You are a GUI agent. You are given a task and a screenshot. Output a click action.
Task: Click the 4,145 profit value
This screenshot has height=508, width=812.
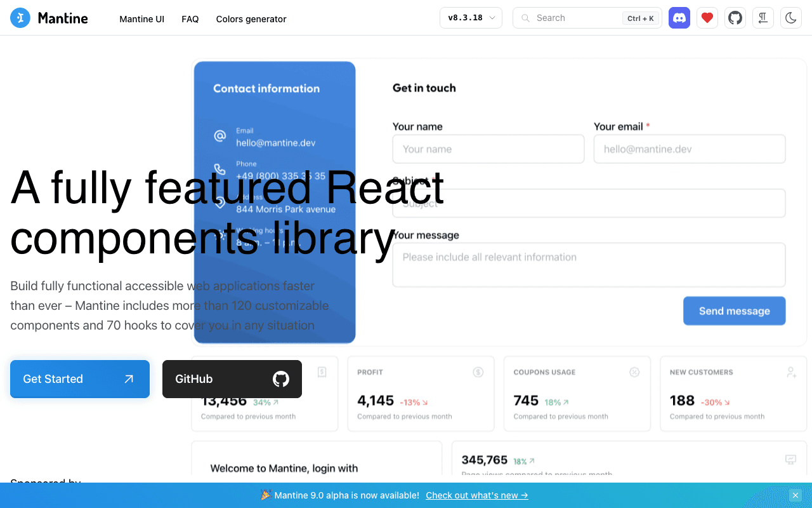(376, 401)
